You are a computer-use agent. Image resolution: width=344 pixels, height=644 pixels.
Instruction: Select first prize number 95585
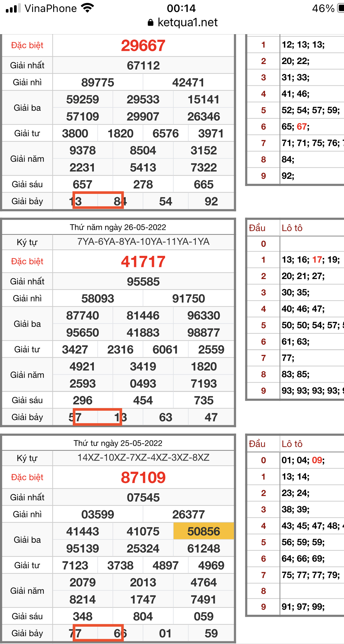(143, 282)
